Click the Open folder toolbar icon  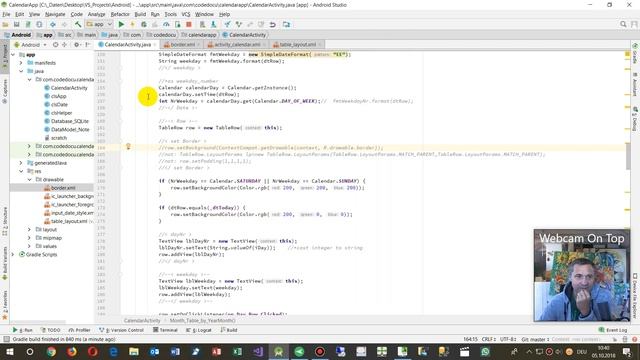[5, 24]
